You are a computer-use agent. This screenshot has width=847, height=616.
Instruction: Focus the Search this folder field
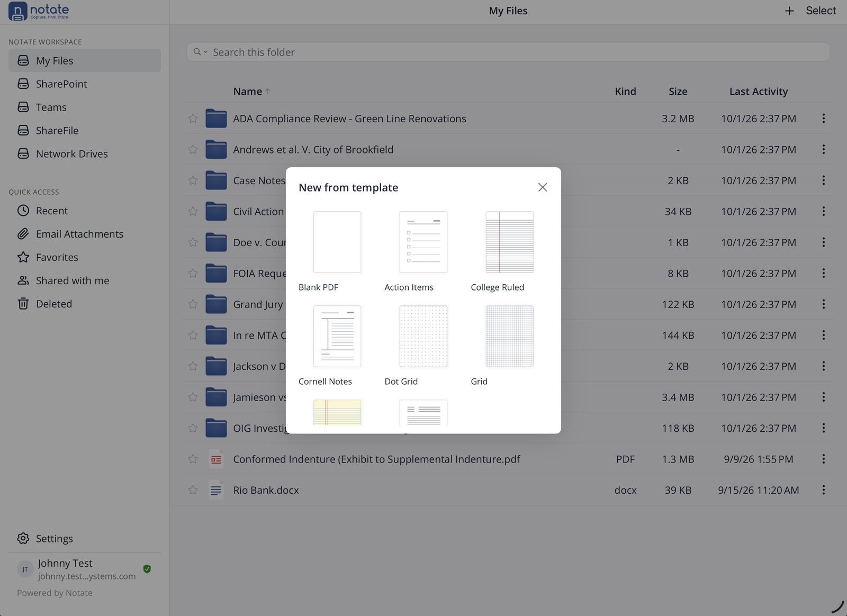coord(508,52)
